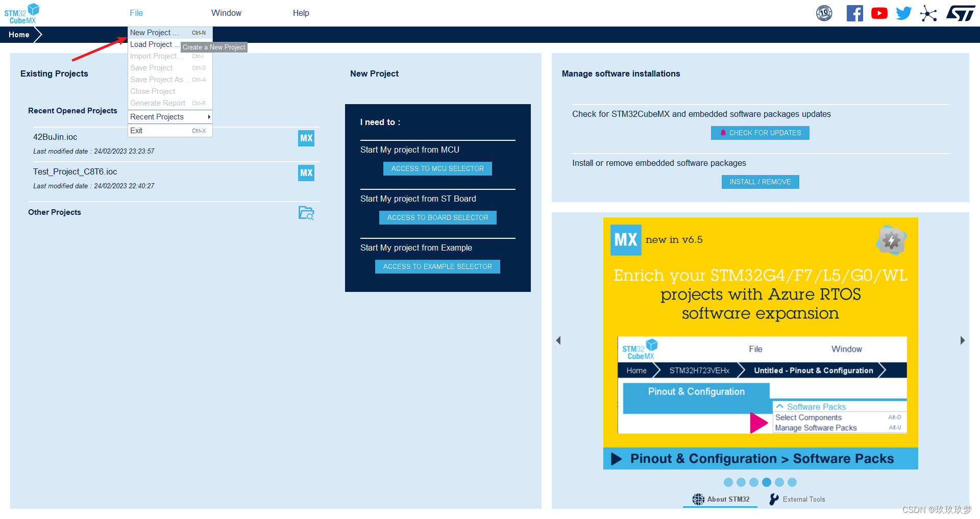Screen dimensions: 980x519
Task: Click the INSTALL / REMOVE button
Action: pyautogui.click(x=760, y=182)
